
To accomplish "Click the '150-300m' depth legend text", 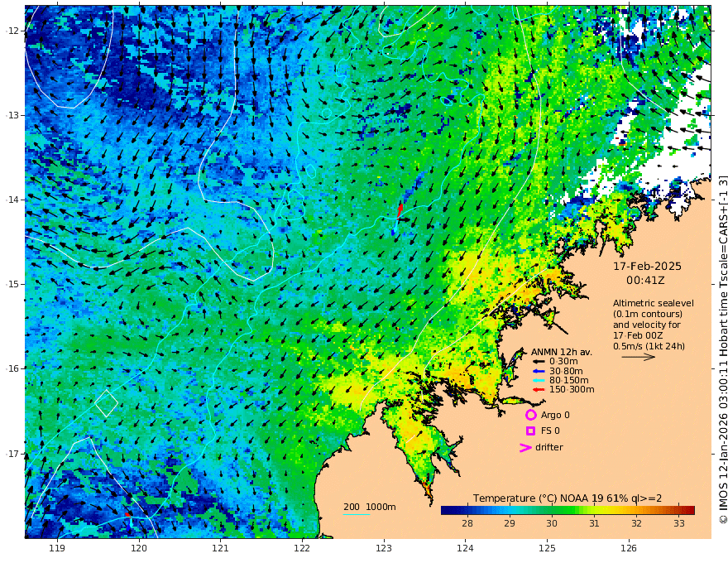I will coord(572,389).
